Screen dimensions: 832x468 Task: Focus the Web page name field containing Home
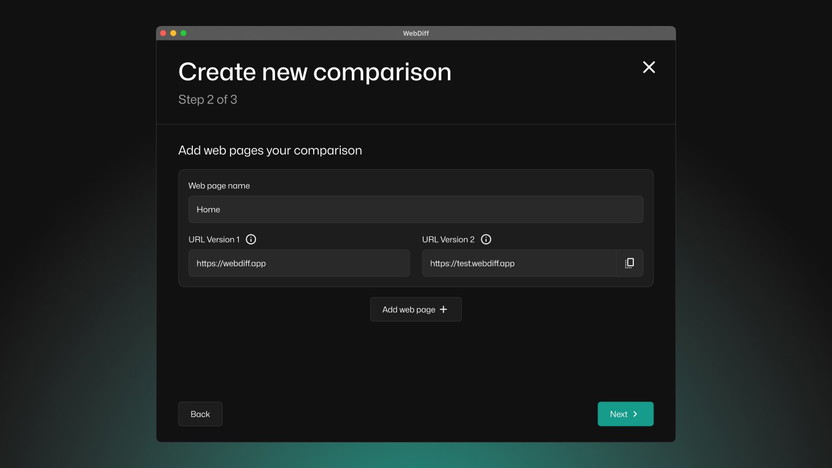[415, 209]
